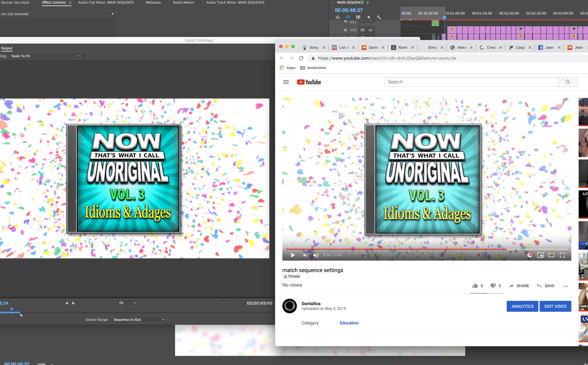Screen dimensions: 588x365
Task: Select the Source (no clips) tab
Action: pyautogui.click(x=15, y=2)
